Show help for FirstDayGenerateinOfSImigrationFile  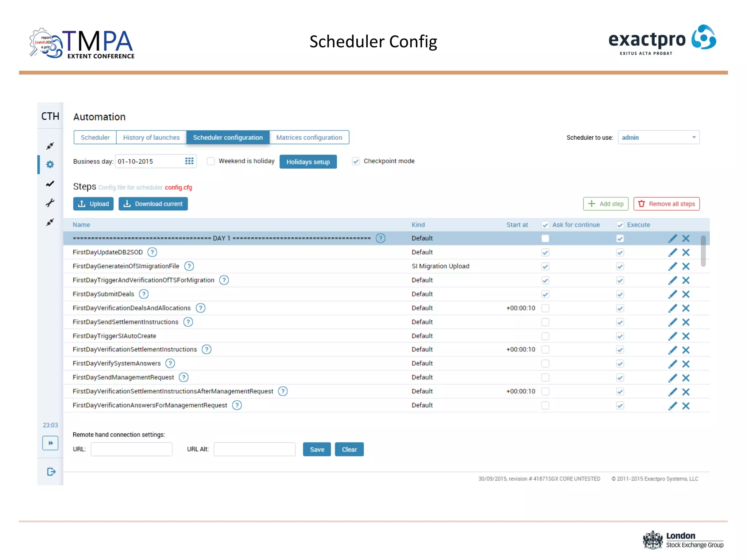tap(189, 266)
